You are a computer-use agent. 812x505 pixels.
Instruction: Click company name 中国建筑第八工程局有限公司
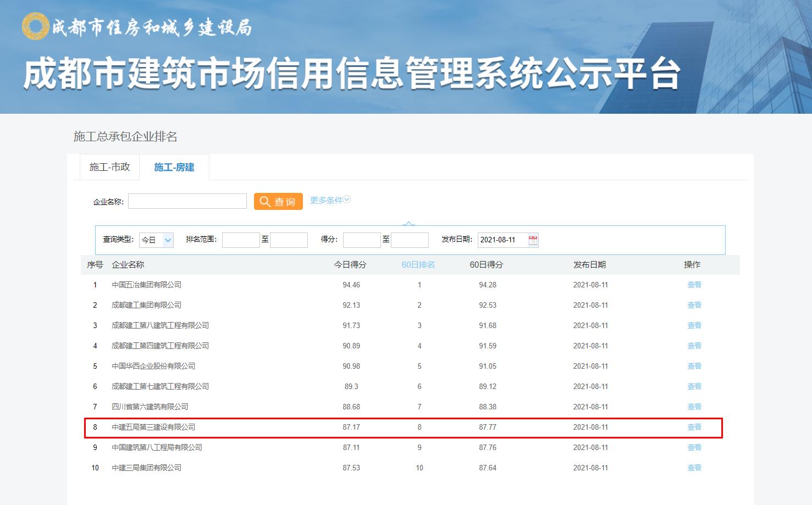(157, 447)
